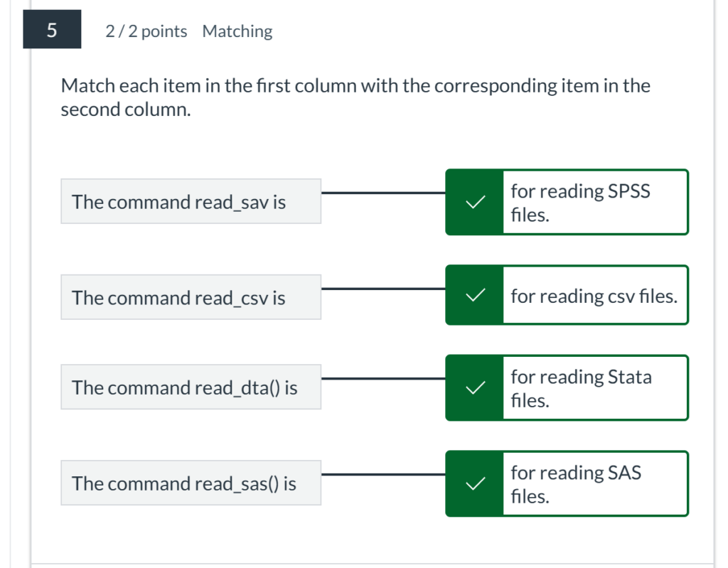Click the checkmark icon beside SPSS answer
728x568 pixels.
click(474, 202)
